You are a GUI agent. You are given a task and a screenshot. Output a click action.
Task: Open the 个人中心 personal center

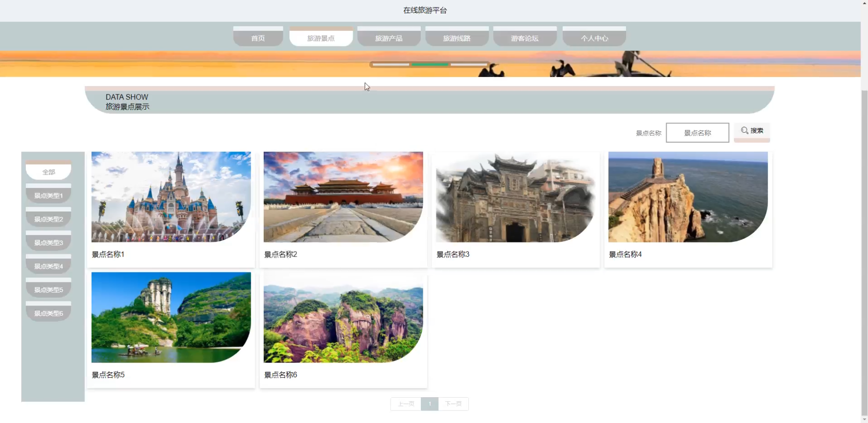[594, 38]
